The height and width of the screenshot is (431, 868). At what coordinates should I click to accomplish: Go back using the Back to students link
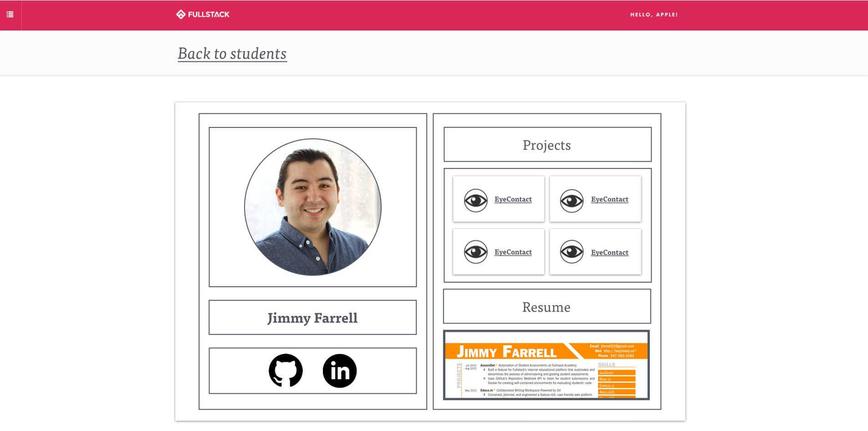tap(232, 54)
